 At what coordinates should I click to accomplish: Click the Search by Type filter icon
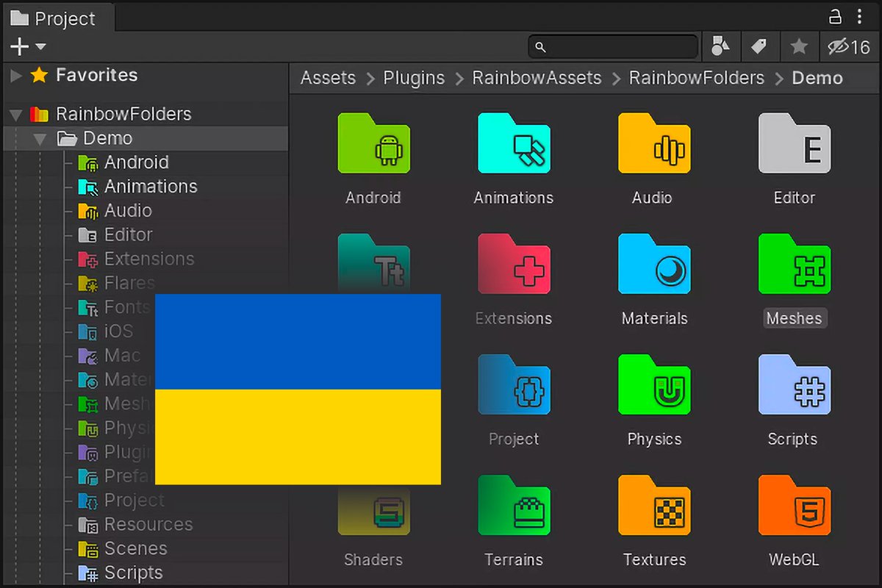coord(720,47)
